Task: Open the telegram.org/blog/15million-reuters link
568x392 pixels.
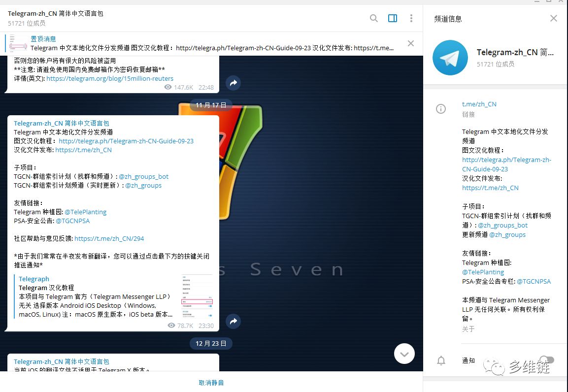Action: (110, 78)
